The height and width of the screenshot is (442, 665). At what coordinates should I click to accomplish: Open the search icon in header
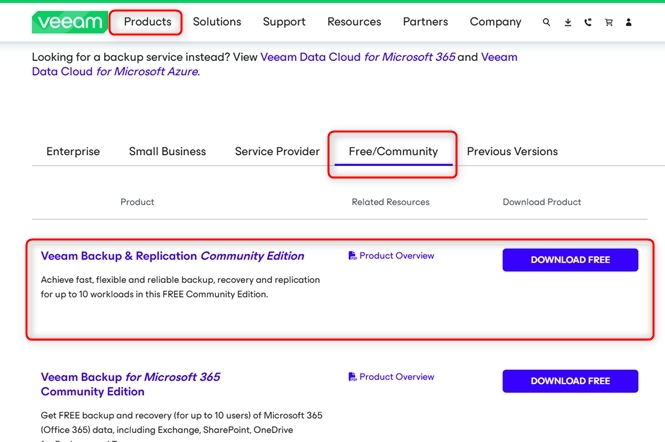point(546,22)
